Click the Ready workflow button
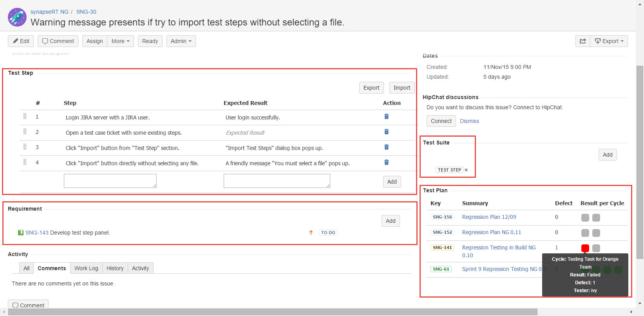 click(150, 41)
